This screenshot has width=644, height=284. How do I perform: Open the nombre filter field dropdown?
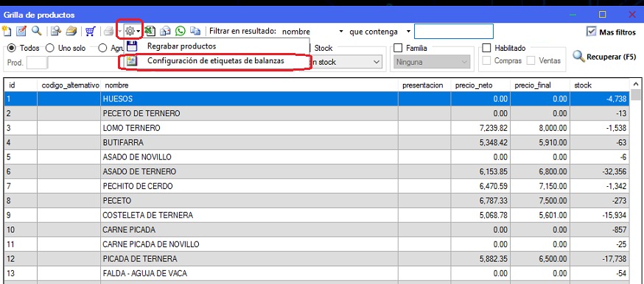point(341,32)
